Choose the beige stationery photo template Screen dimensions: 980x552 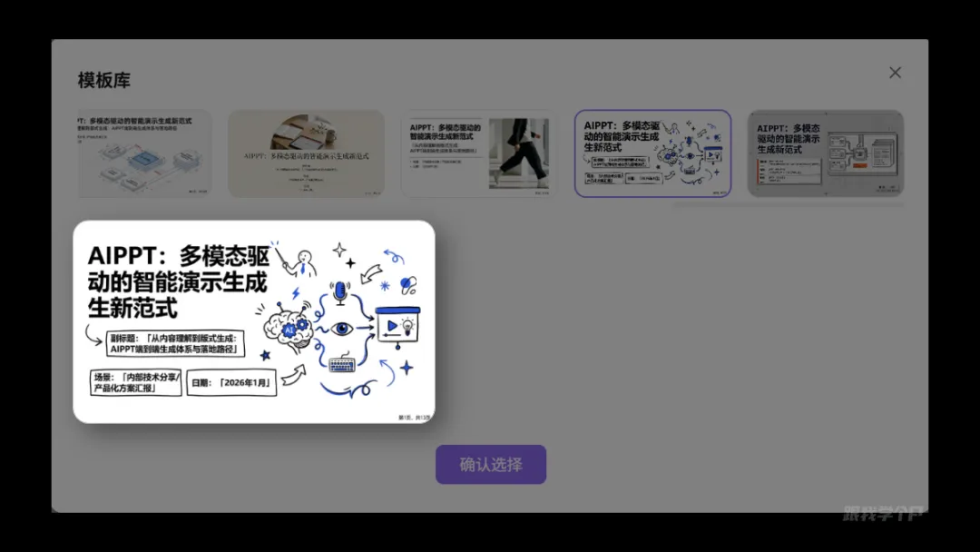(x=307, y=153)
